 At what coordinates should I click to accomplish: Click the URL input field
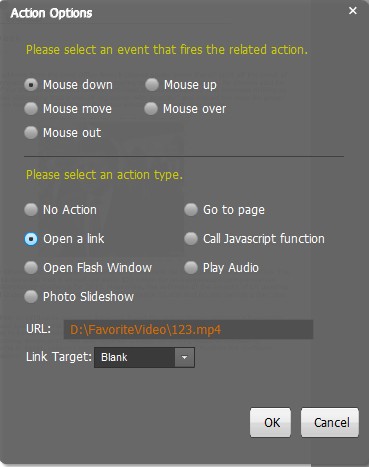[x=188, y=330]
